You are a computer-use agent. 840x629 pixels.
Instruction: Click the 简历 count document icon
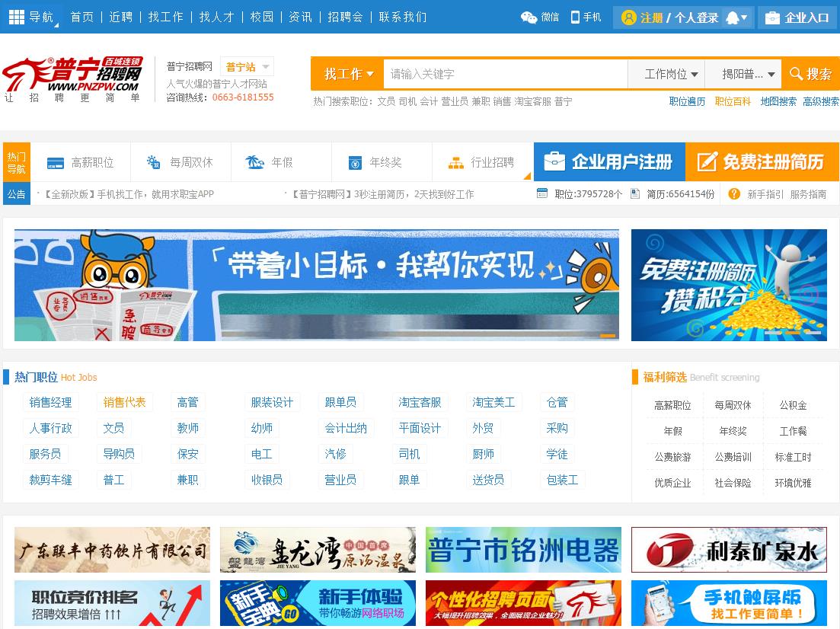pos(635,193)
